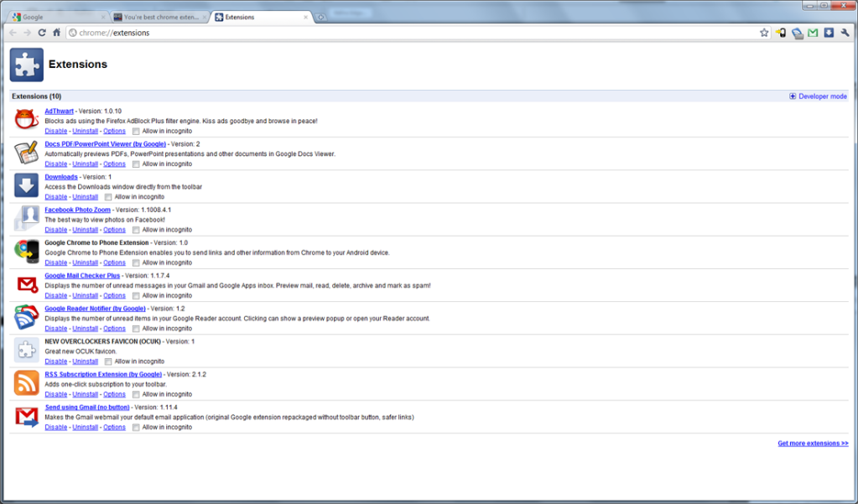Screen dimensions: 858x504
Task: Switch to the Google tab
Action: (x=58, y=17)
